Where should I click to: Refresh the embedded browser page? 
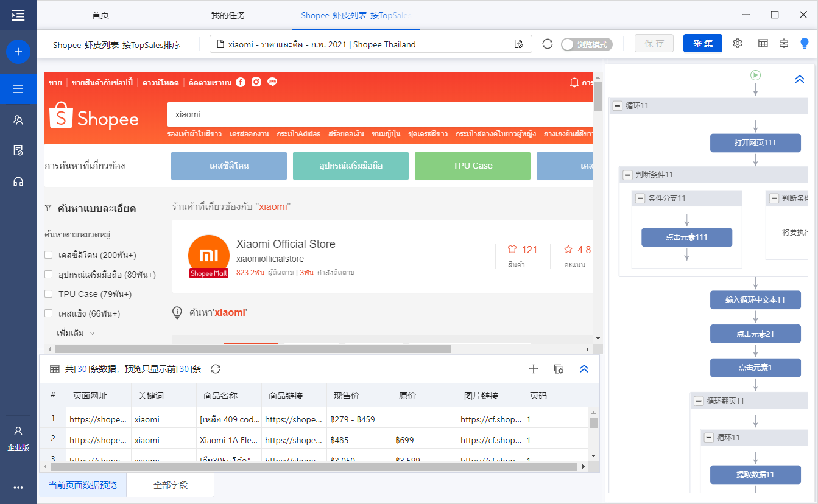click(548, 44)
